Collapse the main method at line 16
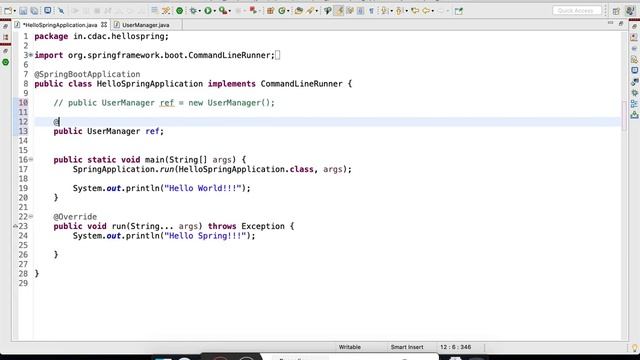 [31, 160]
